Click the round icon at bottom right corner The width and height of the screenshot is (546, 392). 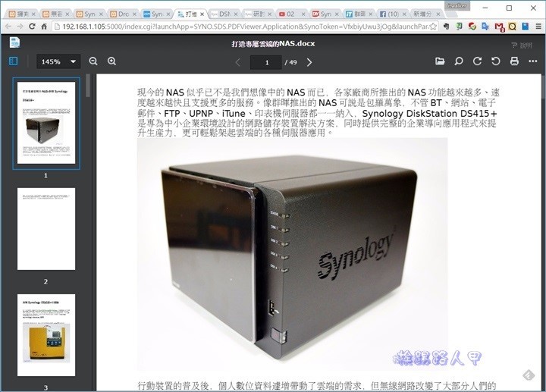coord(529,375)
